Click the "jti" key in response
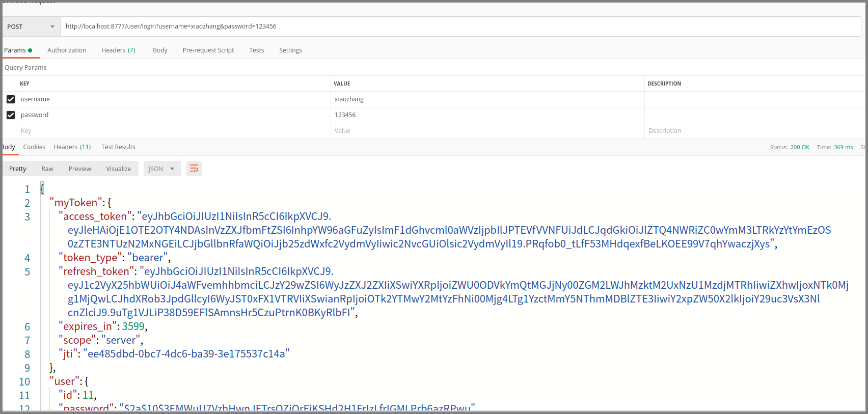Screen dimensions: 868x414 pos(68,354)
